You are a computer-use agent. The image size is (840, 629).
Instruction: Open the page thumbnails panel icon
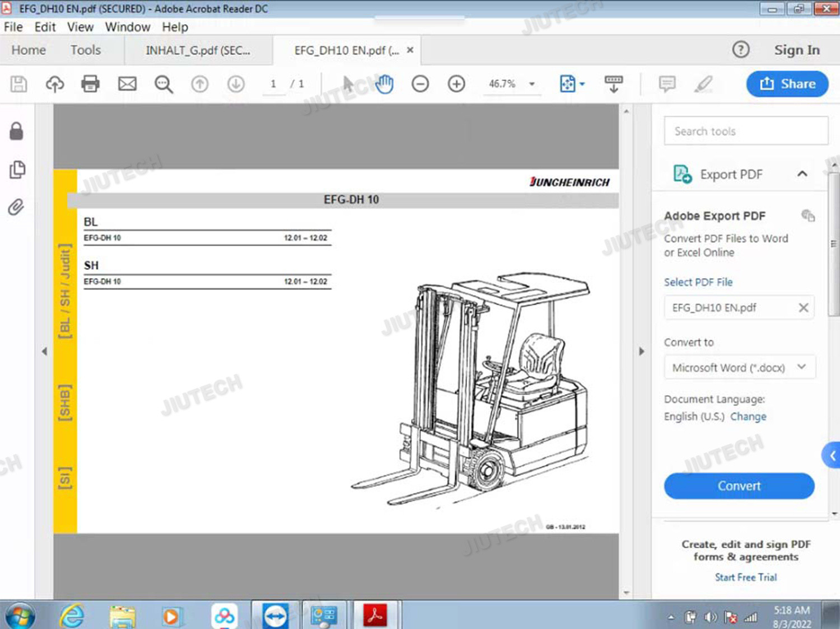pyautogui.click(x=17, y=170)
